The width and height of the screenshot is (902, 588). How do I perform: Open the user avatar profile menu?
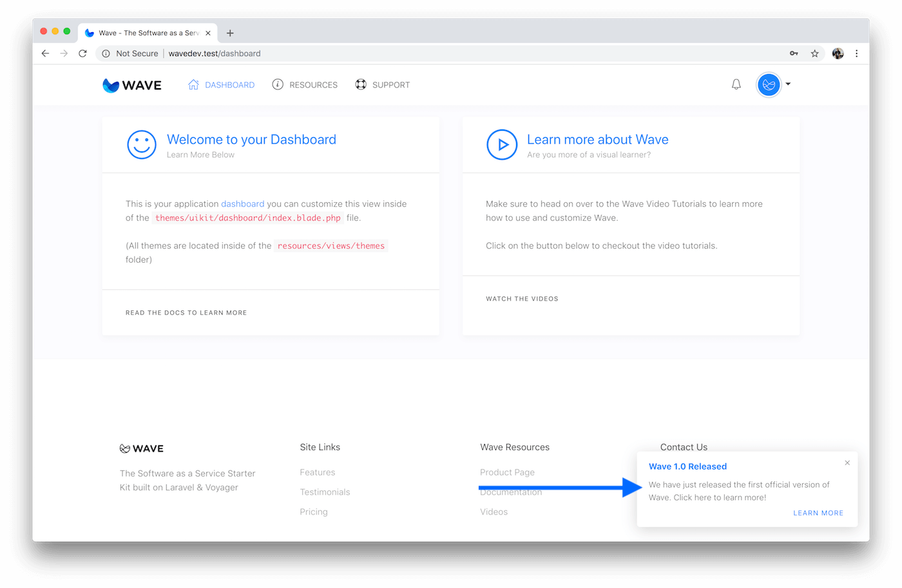click(x=769, y=84)
